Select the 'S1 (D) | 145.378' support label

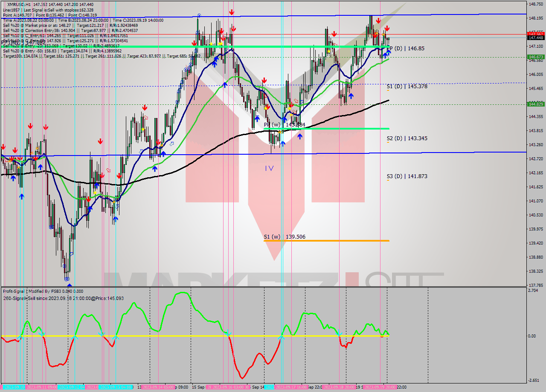[407, 86]
